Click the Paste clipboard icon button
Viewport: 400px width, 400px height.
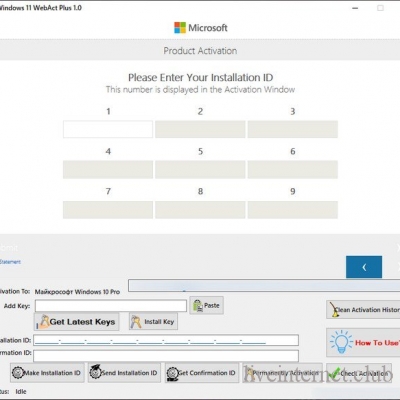click(206, 305)
